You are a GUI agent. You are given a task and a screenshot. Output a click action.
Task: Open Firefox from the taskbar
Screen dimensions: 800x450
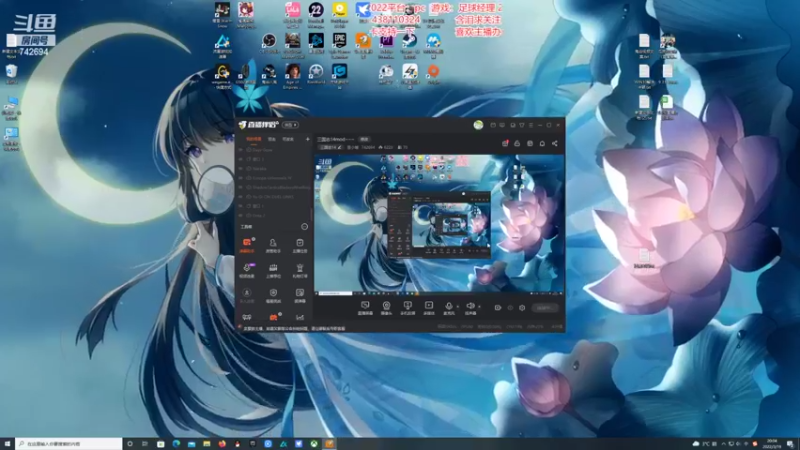click(x=222, y=444)
